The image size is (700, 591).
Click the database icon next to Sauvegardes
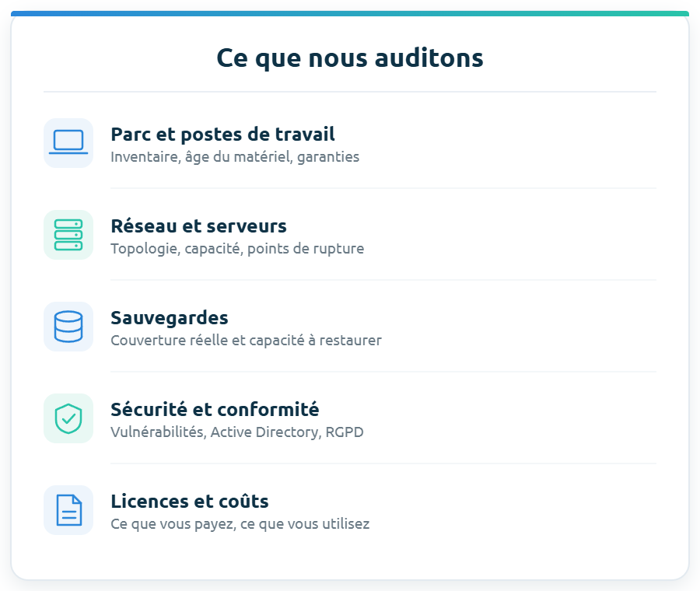[68, 327]
